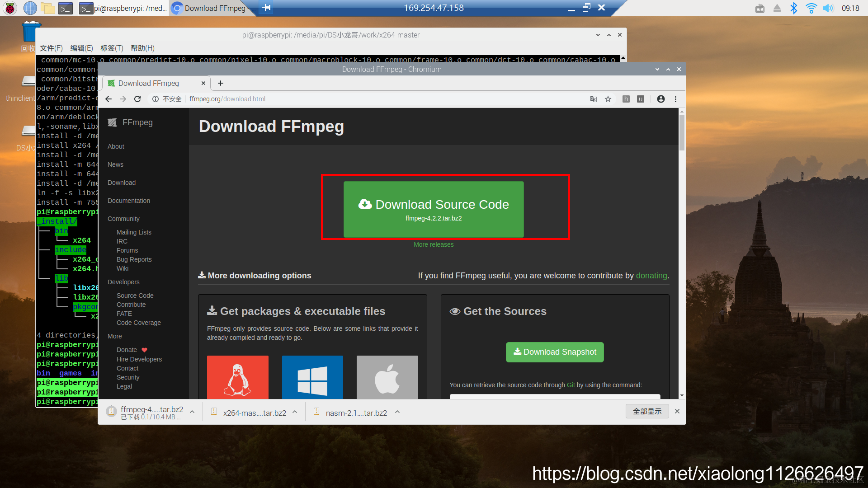Open Mailing Lists in the sidebar
This screenshot has height=488, width=868.
point(134,232)
